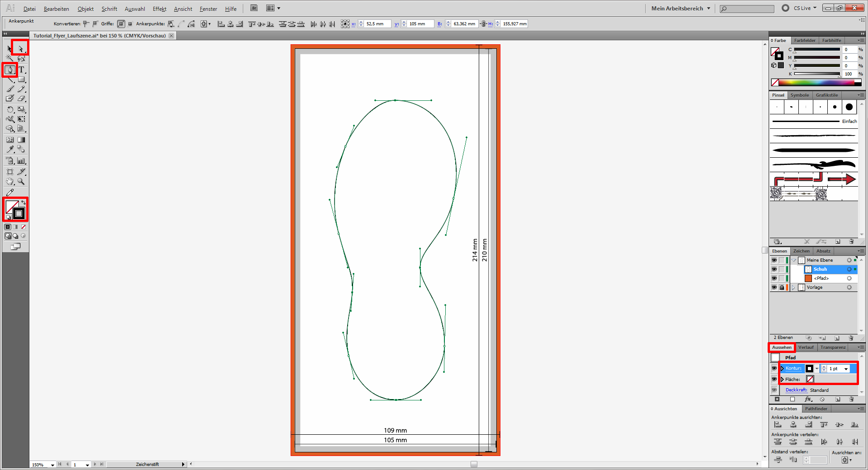Expand the Vorlage layer

[793, 287]
